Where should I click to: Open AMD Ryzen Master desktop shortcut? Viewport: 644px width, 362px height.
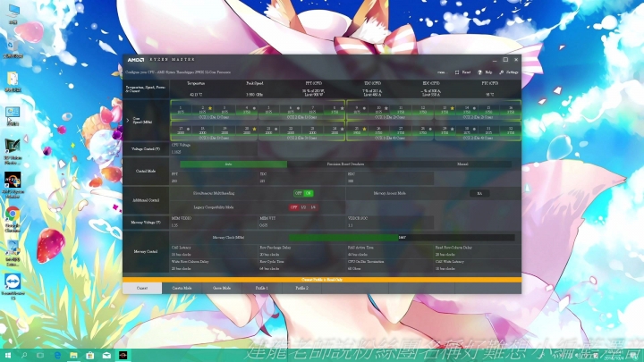(x=13, y=185)
